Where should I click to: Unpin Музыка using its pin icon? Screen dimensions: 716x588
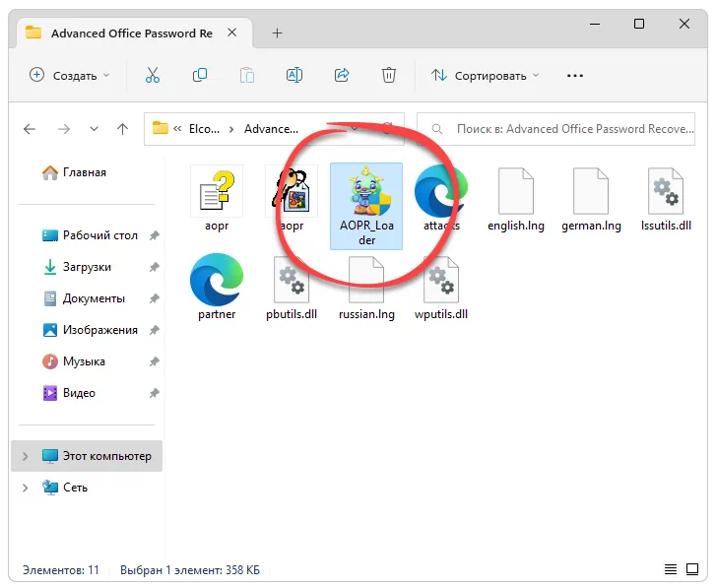(x=155, y=361)
